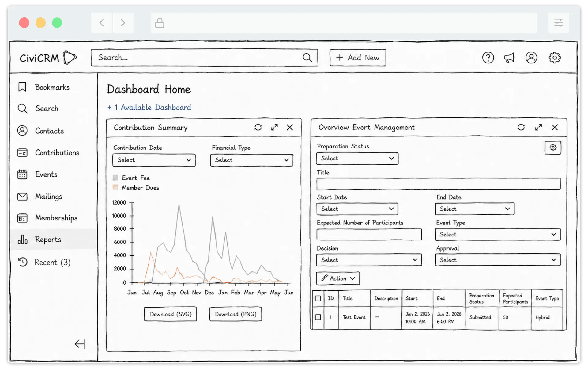This screenshot has width=588, height=368.
Task: Open the Event Type dropdown
Action: coord(498,234)
